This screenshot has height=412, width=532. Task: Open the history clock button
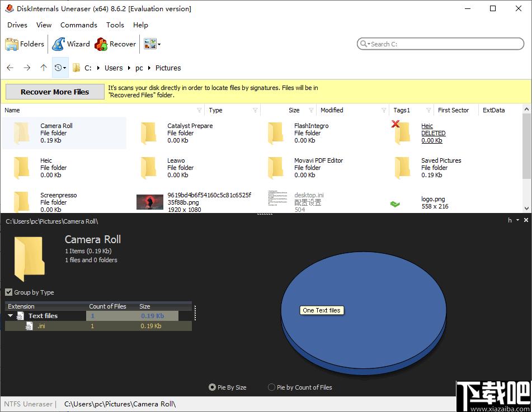60,68
